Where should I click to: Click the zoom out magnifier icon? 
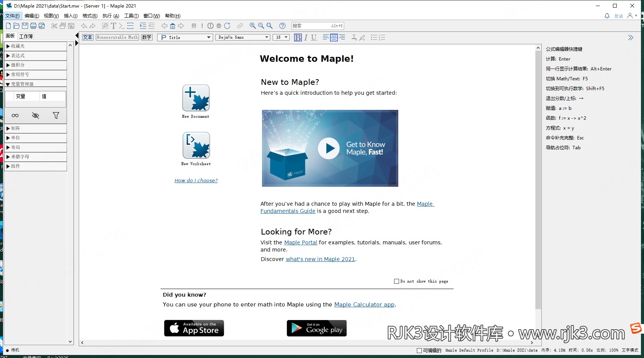261,26
